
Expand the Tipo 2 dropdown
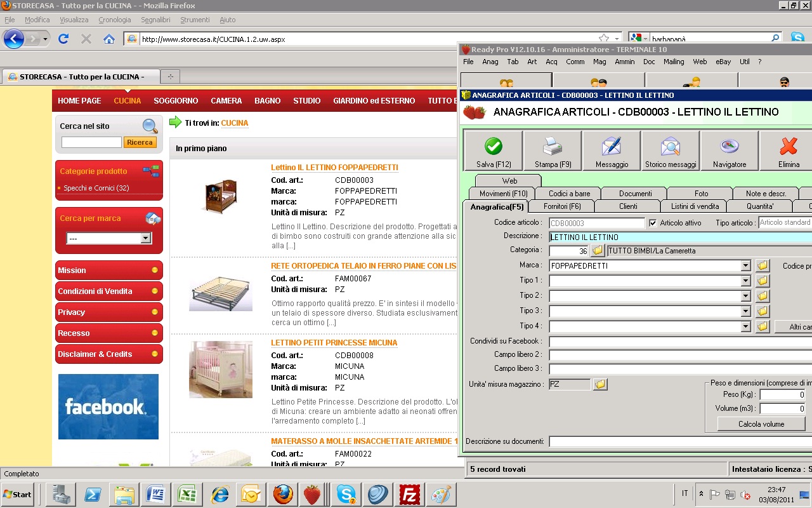745,296
